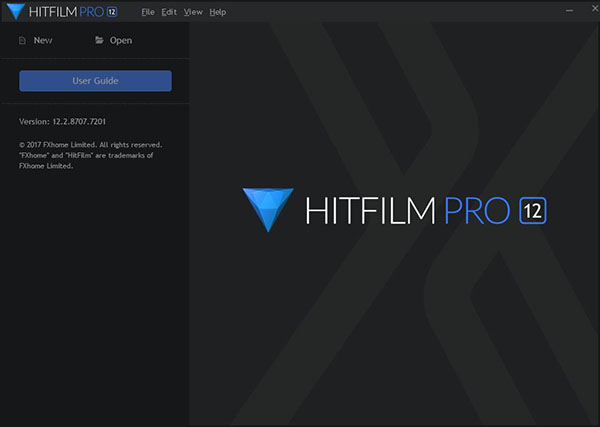
Task: Open the Help menu
Action: pos(217,12)
